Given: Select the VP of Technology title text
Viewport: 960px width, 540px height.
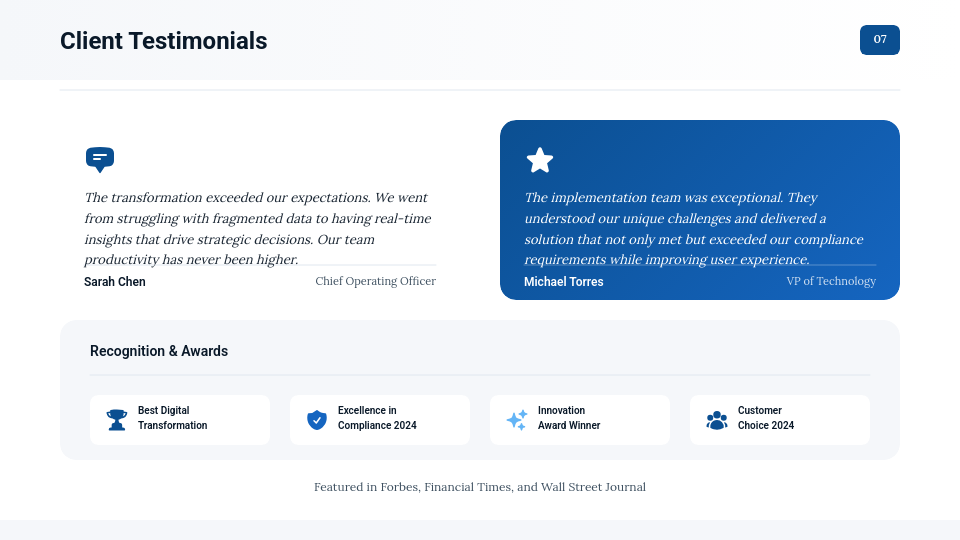Looking at the screenshot, I should coord(831,281).
